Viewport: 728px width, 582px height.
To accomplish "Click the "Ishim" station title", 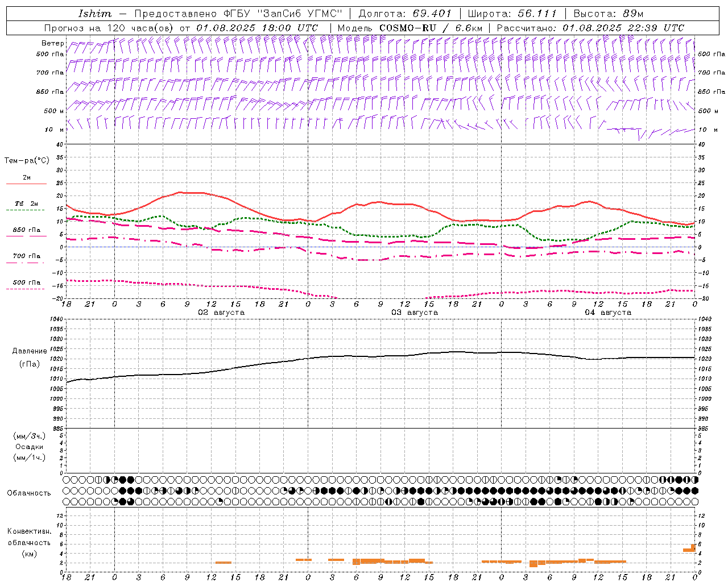I will point(95,14).
